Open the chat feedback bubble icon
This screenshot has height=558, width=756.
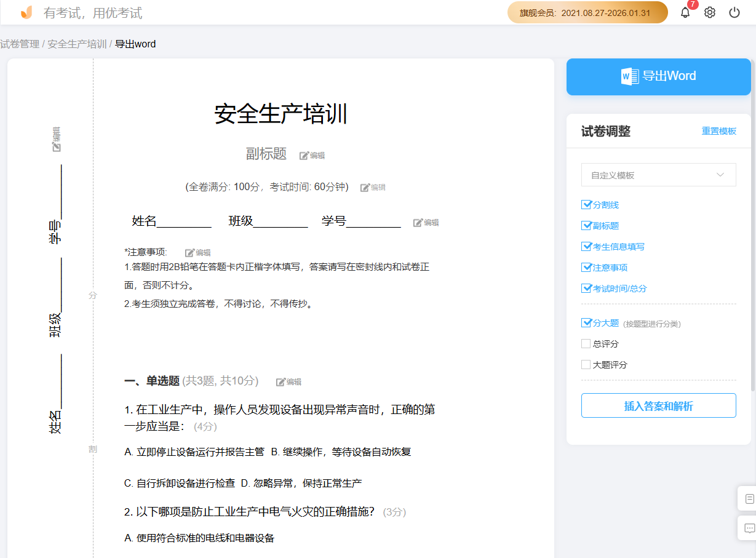pyautogui.click(x=749, y=528)
